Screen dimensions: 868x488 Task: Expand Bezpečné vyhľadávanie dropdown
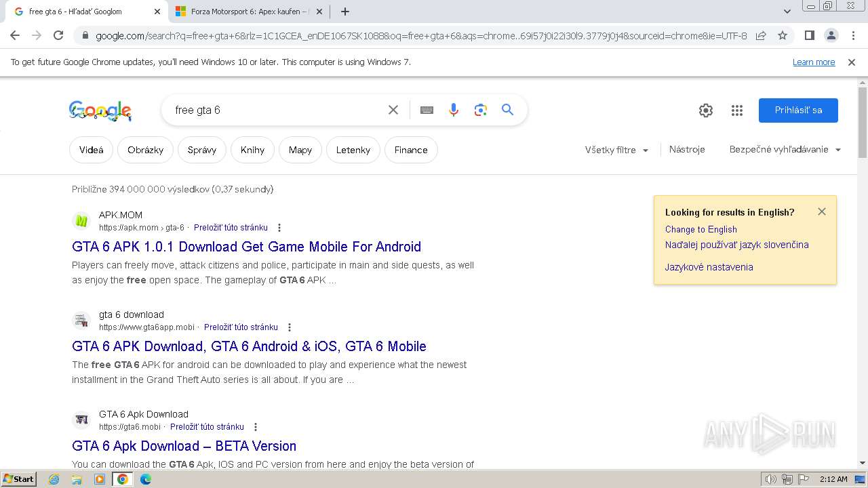785,150
